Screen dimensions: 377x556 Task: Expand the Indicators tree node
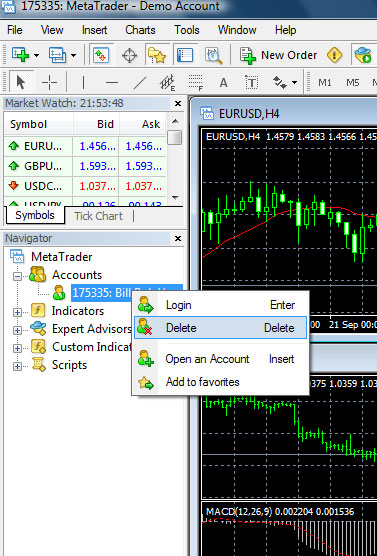pos(17,312)
